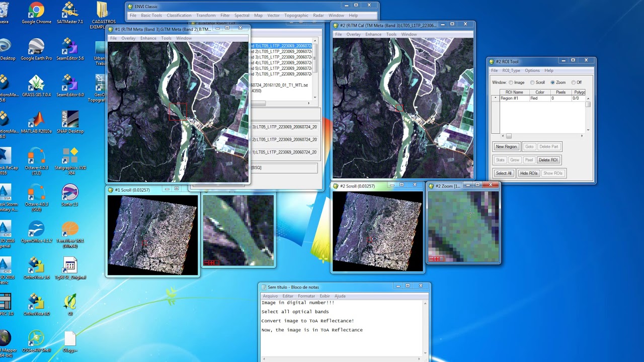This screenshot has height=362, width=644.
Task: Click the ROI table vertical scrollbar thumb
Action: 588,105
